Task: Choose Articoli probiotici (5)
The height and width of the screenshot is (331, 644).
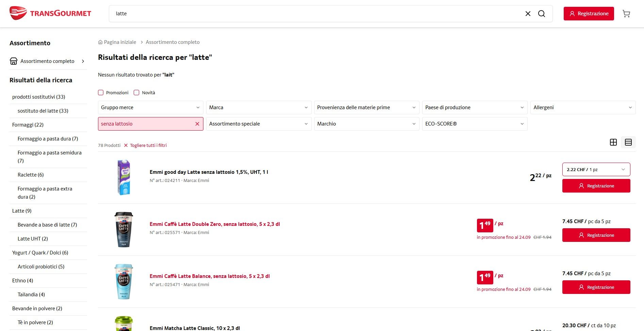Action: pyautogui.click(x=41, y=267)
